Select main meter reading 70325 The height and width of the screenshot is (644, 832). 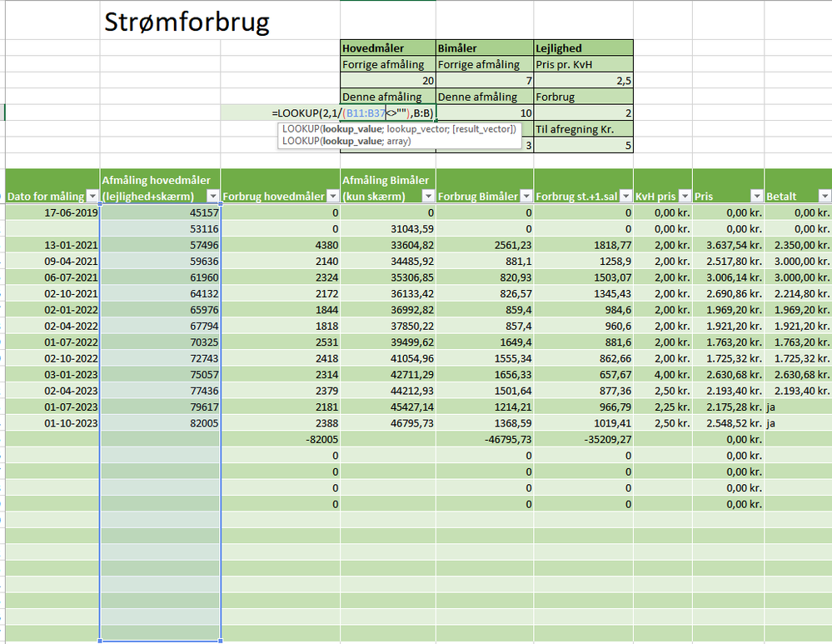click(x=160, y=342)
